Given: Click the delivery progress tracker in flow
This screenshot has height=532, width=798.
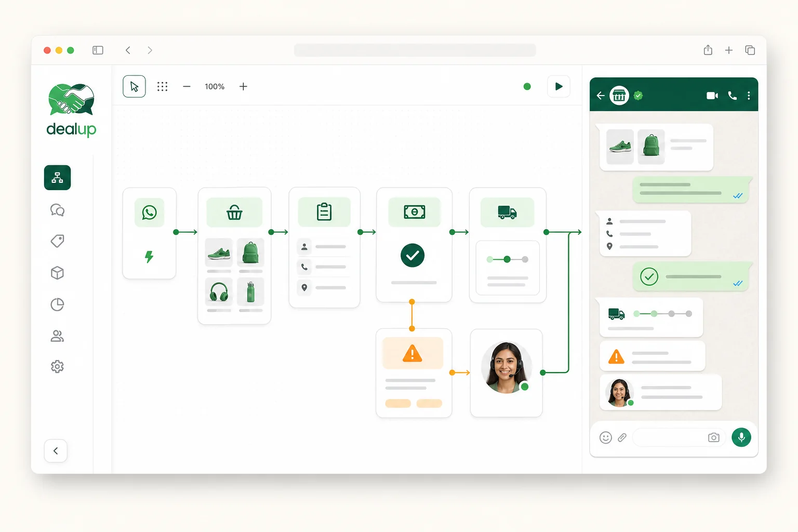Looking at the screenshot, I should pyautogui.click(x=508, y=259).
